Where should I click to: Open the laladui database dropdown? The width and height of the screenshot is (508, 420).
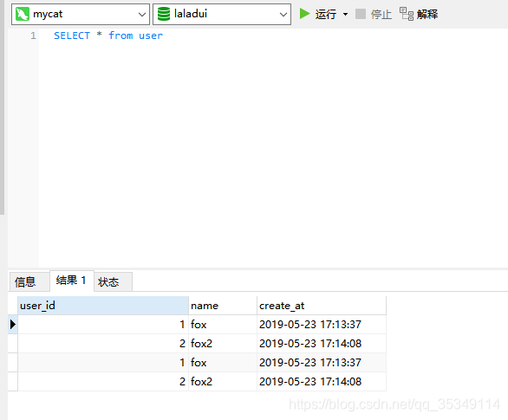[x=283, y=14]
